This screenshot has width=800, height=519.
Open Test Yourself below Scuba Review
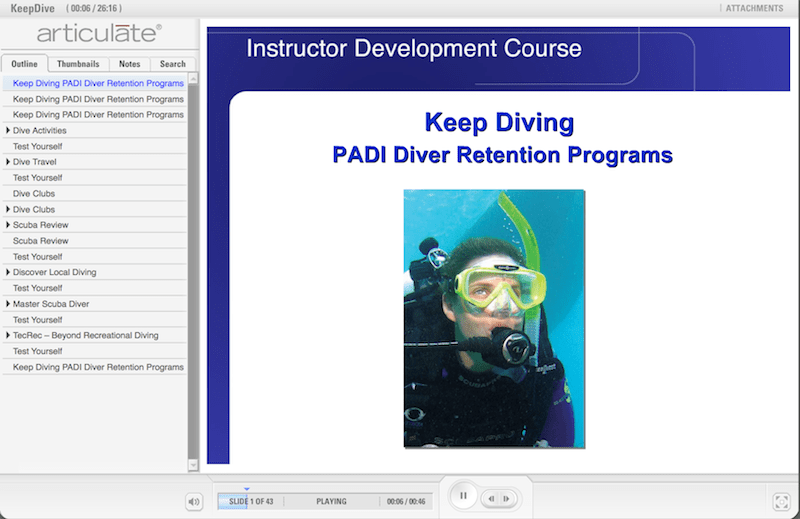pyautogui.click(x=95, y=257)
